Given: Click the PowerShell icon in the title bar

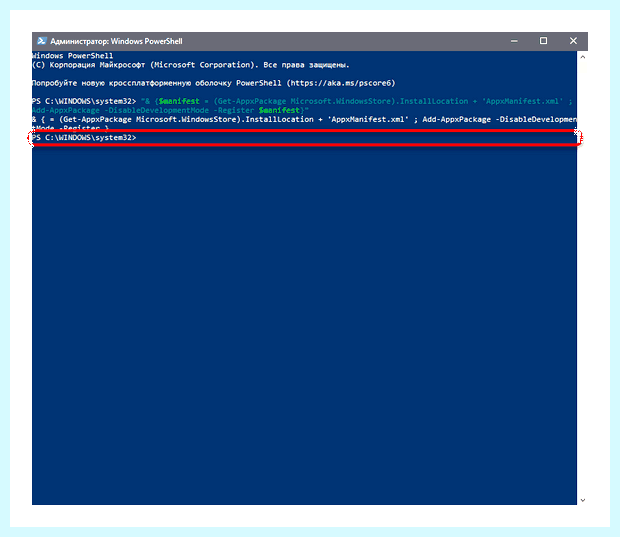Looking at the screenshot, I should [x=42, y=41].
